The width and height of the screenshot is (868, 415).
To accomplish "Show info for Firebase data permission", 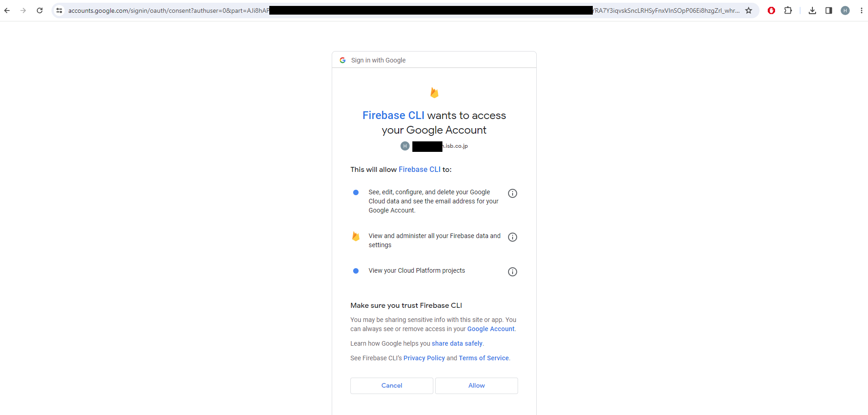I will tap(513, 237).
